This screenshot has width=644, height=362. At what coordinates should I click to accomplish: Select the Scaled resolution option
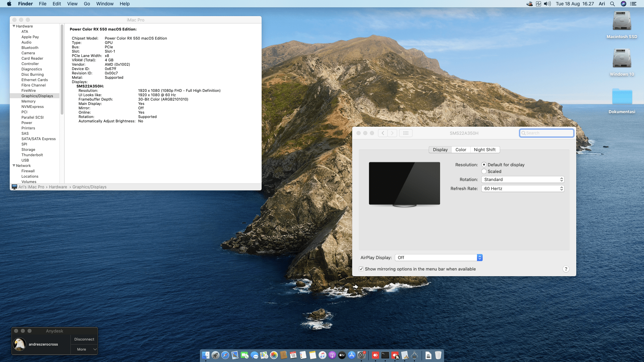coord(484,172)
